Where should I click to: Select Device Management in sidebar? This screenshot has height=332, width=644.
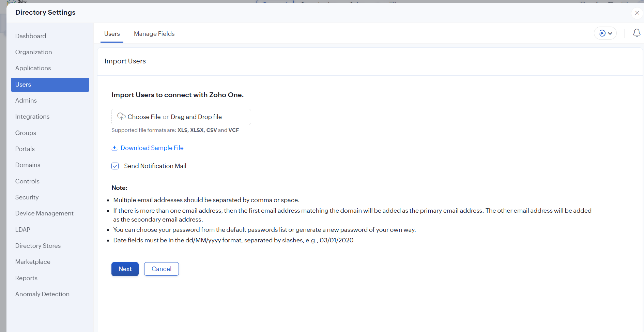[x=44, y=213]
